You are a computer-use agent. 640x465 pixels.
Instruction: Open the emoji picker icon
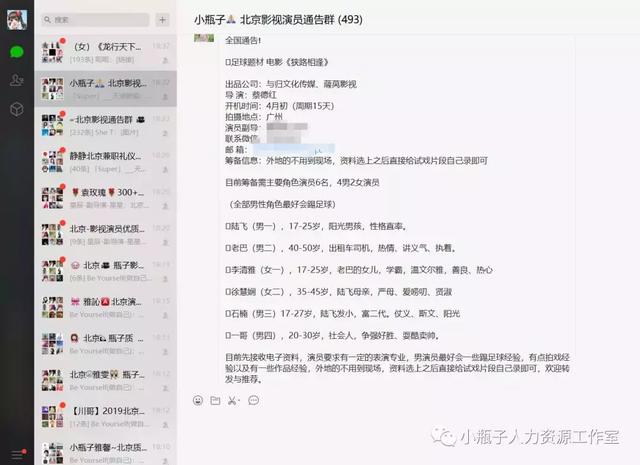(198, 400)
